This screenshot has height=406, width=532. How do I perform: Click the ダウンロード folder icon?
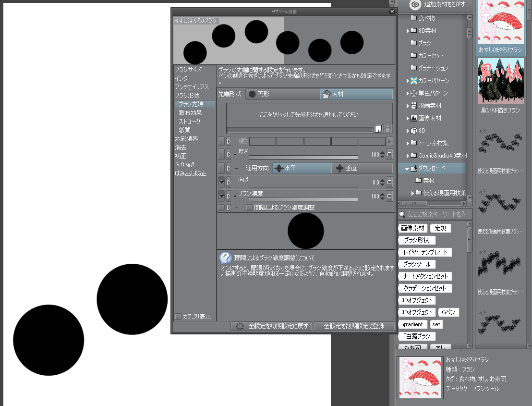coord(413,168)
